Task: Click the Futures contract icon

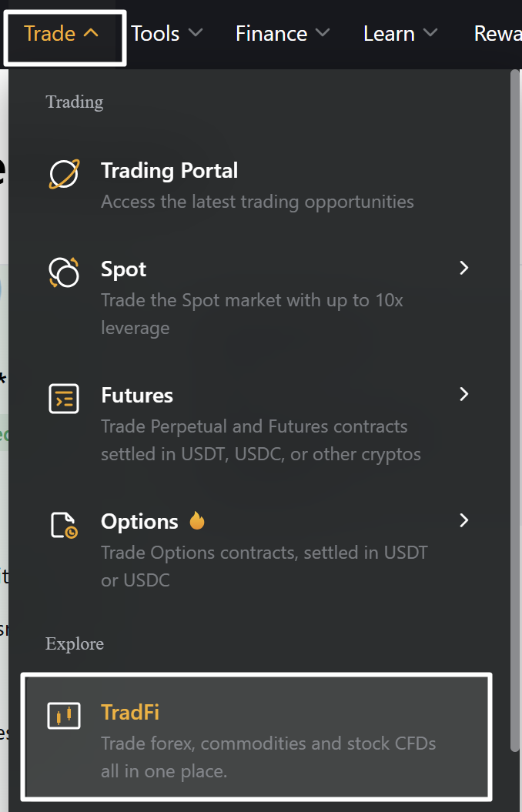Action: pyautogui.click(x=65, y=399)
